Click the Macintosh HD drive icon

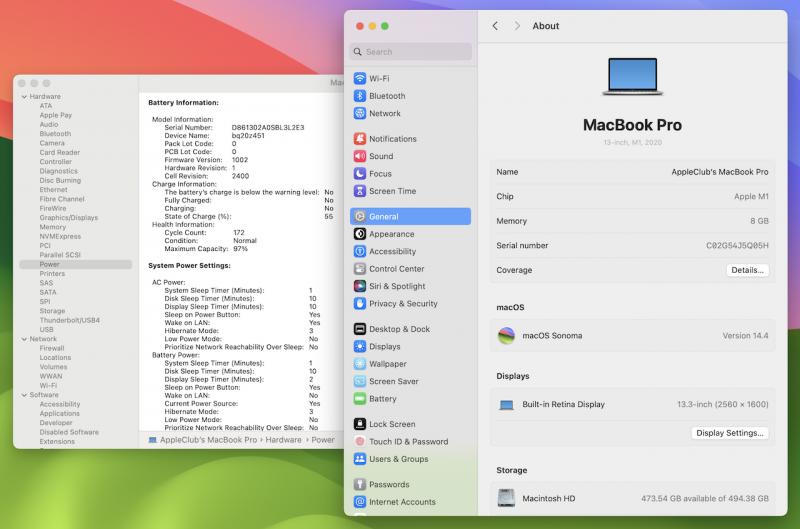[x=506, y=498]
